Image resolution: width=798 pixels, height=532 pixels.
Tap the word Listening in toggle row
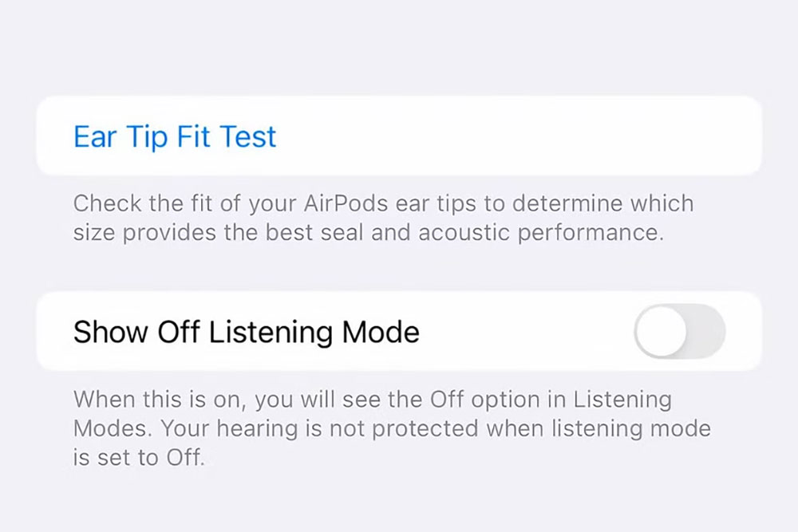coord(271,332)
